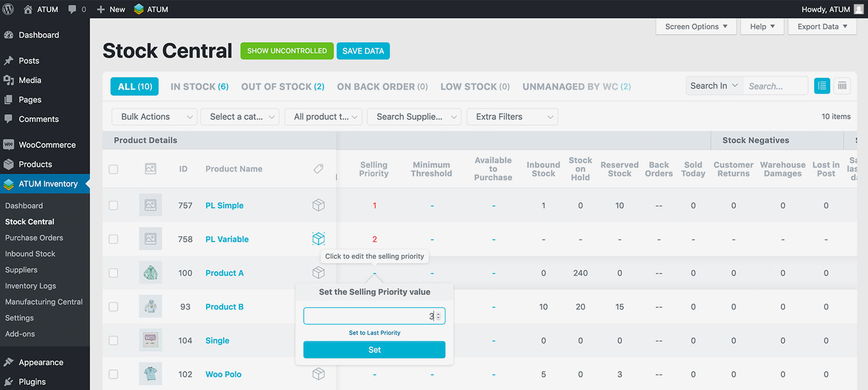Open the Extra Filters dropdown
Viewport: 868px width, 390px height.
pyautogui.click(x=512, y=116)
